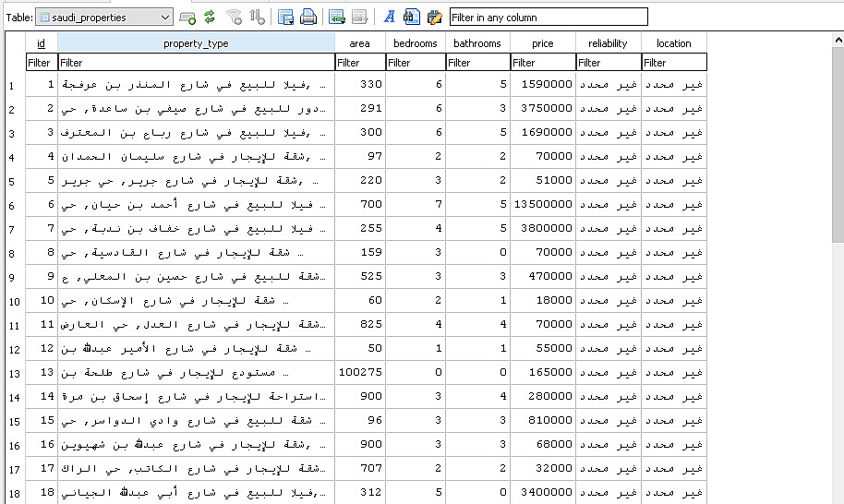Select row header number 18

pyautogui.click(x=15, y=493)
